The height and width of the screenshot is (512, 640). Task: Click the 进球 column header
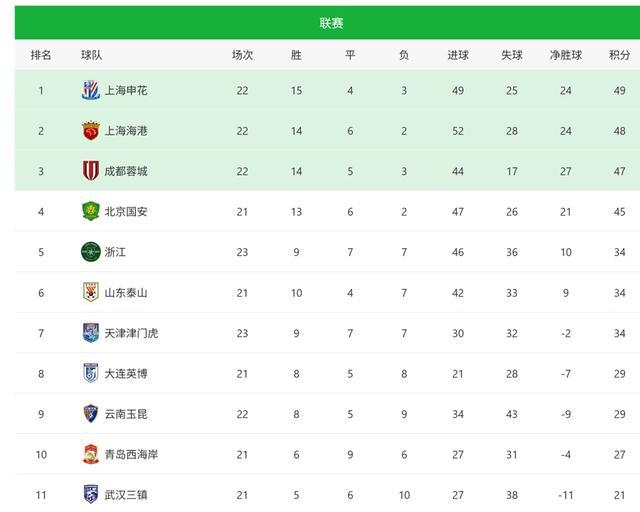tap(458, 55)
